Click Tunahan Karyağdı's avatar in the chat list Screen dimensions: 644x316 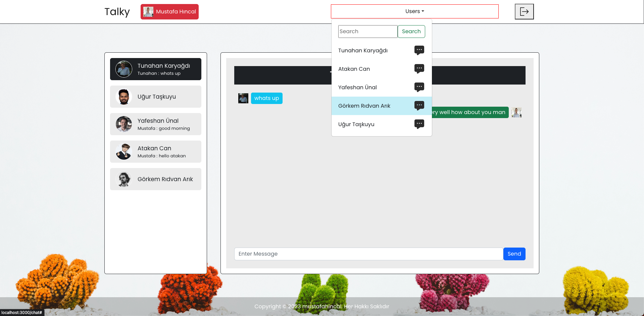point(124,69)
